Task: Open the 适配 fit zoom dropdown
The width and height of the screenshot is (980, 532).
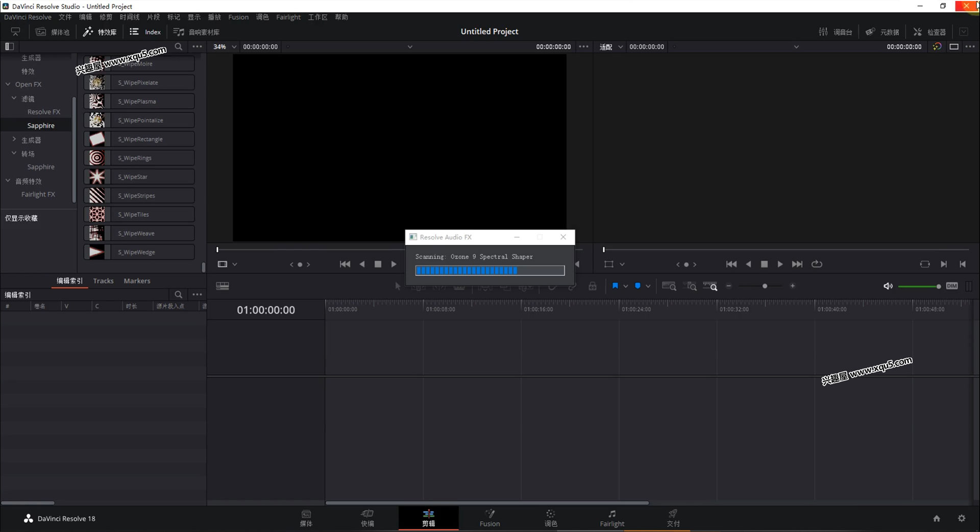Action: 611,46
